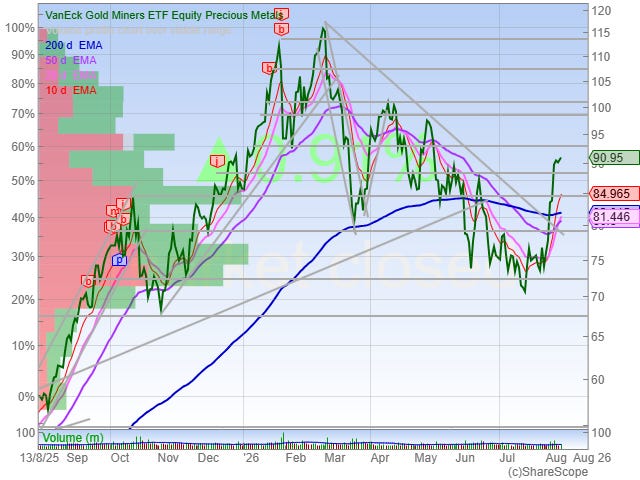
Task: Click the red 'b' flag just below the title
Action: coord(281,29)
